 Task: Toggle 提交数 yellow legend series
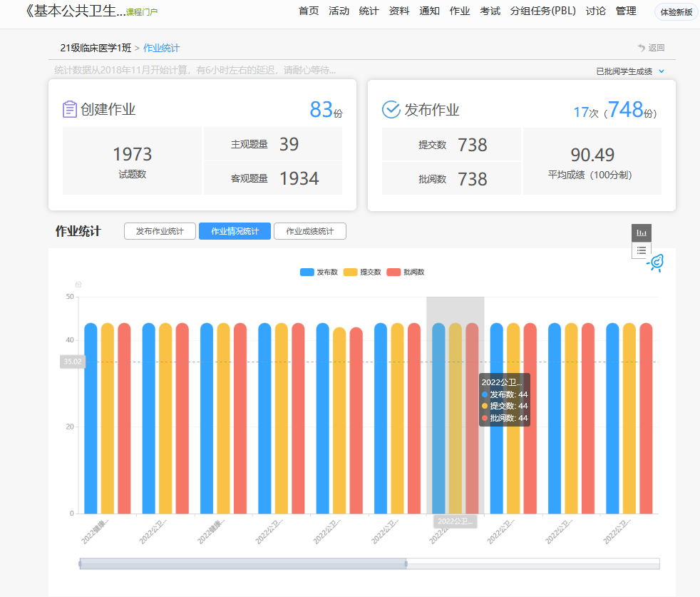[362, 272]
